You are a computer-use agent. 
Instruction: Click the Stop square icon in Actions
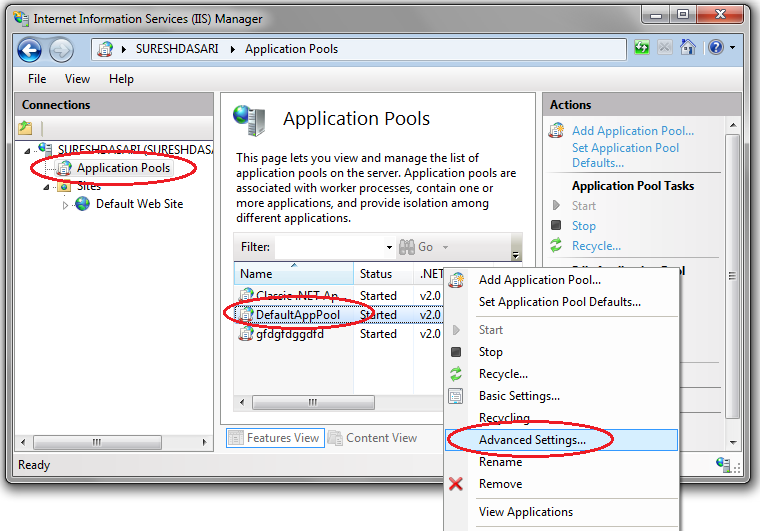coord(556,225)
